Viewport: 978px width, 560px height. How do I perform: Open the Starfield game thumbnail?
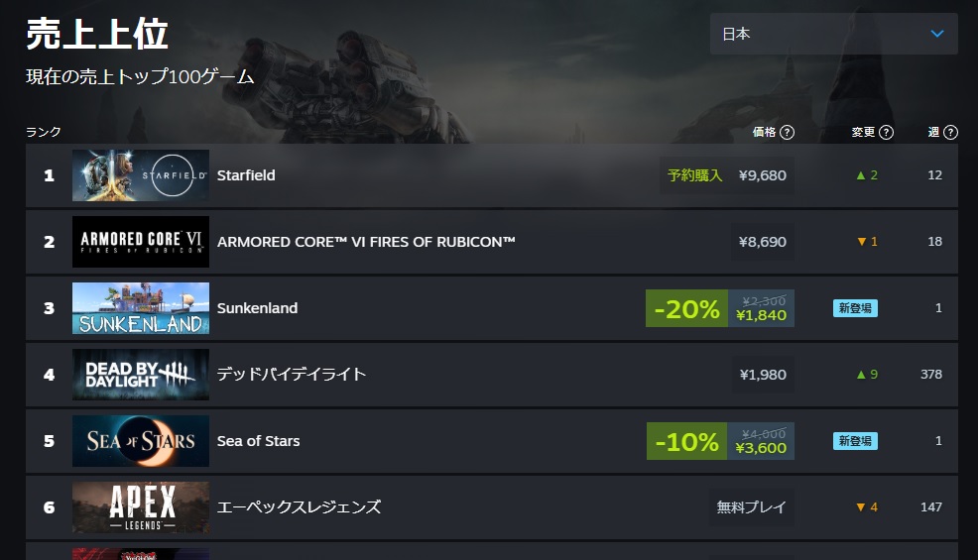pyautogui.click(x=141, y=175)
